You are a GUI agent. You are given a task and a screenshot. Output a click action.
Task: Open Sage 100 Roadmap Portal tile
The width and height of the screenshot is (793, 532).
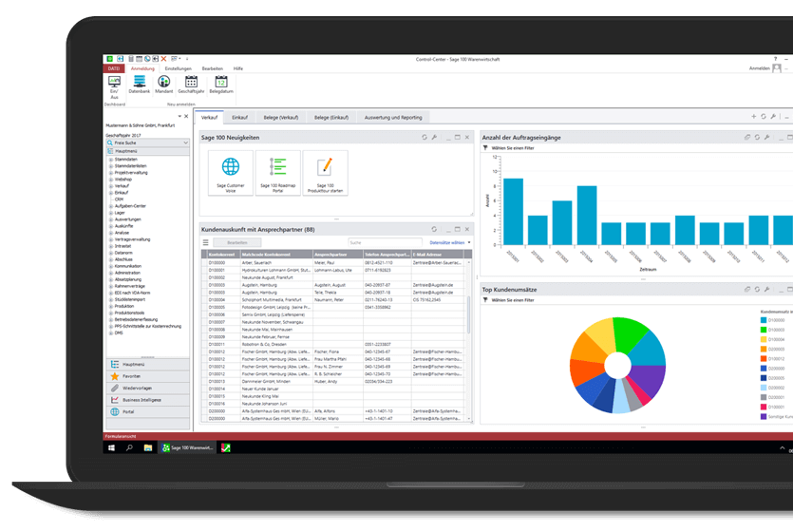click(278, 173)
